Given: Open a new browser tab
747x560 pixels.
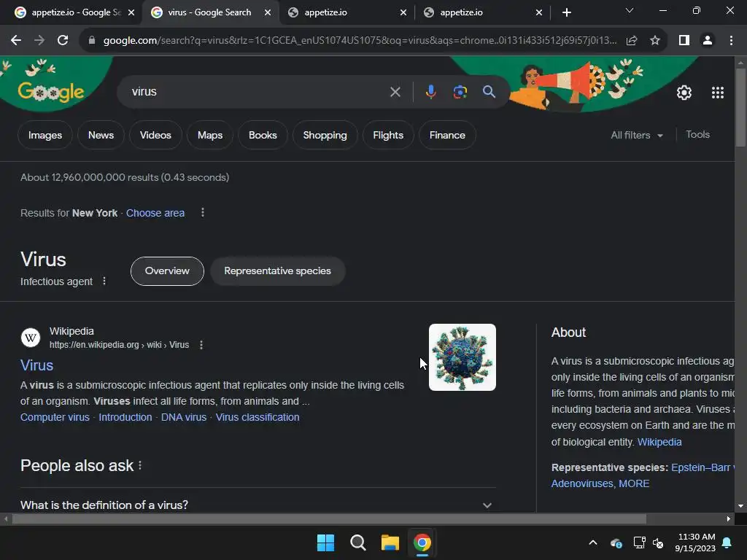Looking at the screenshot, I should pyautogui.click(x=566, y=12).
